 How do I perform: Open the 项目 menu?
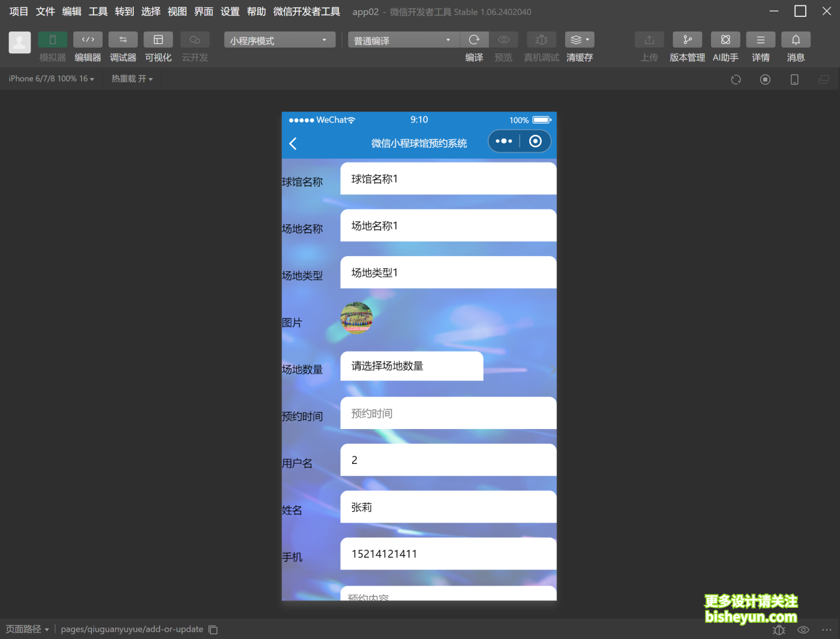click(18, 11)
